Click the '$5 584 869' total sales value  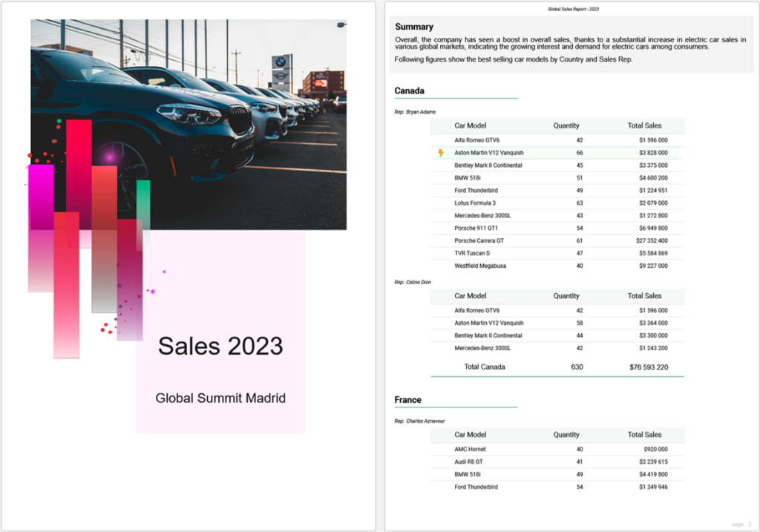(653, 254)
